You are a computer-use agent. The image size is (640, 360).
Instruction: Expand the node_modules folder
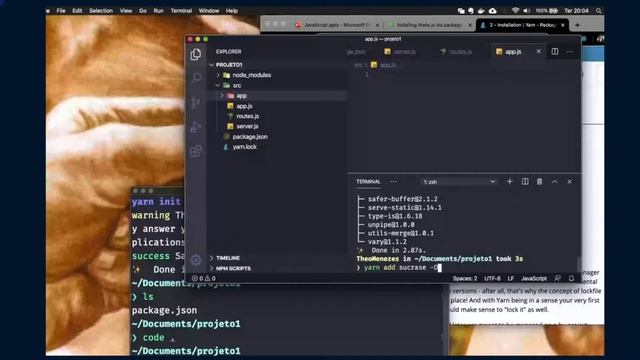tap(218, 75)
